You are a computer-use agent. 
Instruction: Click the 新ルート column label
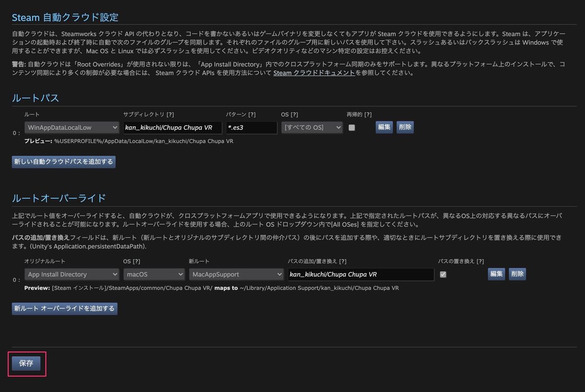pyautogui.click(x=199, y=261)
